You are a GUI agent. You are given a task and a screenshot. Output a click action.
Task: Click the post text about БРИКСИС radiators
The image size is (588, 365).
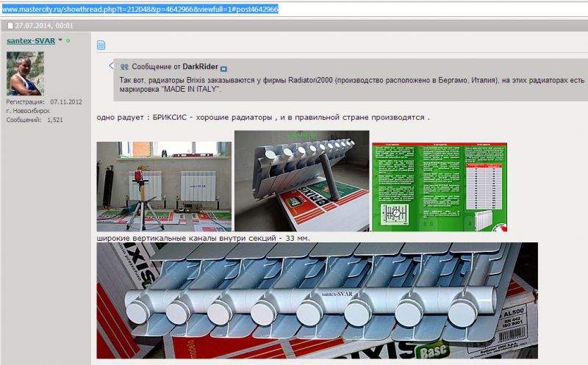pyautogui.click(x=262, y=118)
